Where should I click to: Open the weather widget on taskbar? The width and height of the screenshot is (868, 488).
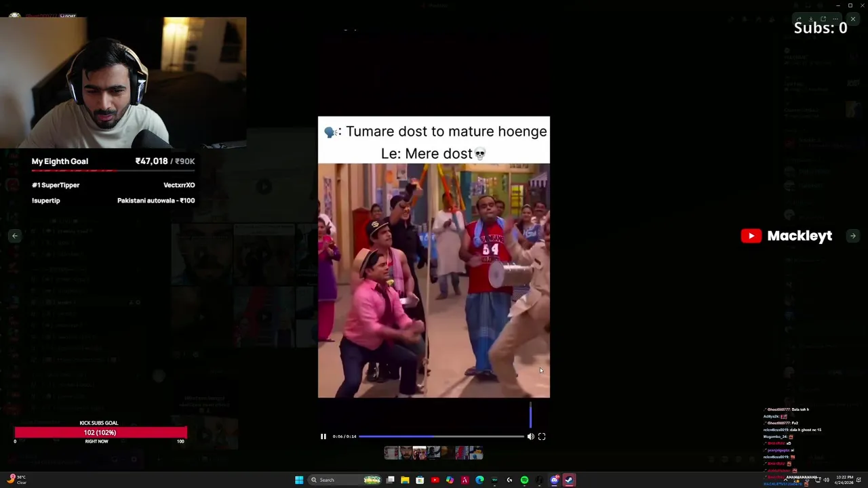coord(17,480)
